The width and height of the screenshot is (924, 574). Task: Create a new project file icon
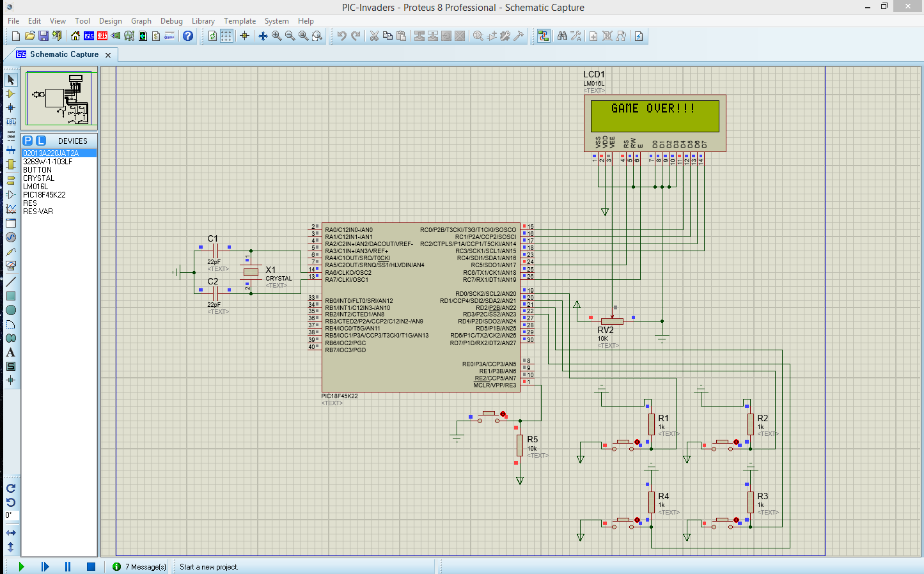[16, 36]
